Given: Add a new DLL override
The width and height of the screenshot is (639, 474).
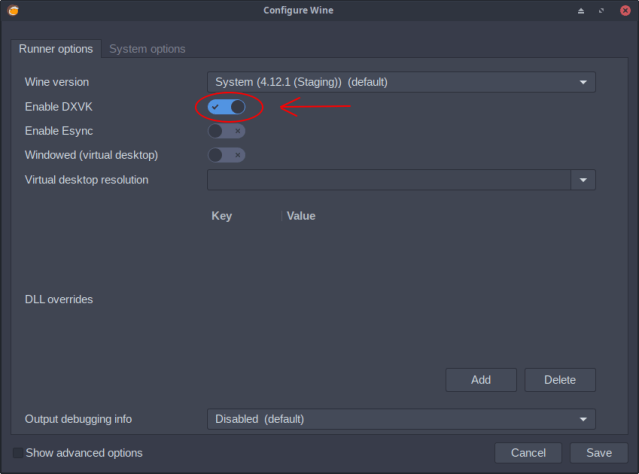Looking at the screenshot, I should coord(481,380).
